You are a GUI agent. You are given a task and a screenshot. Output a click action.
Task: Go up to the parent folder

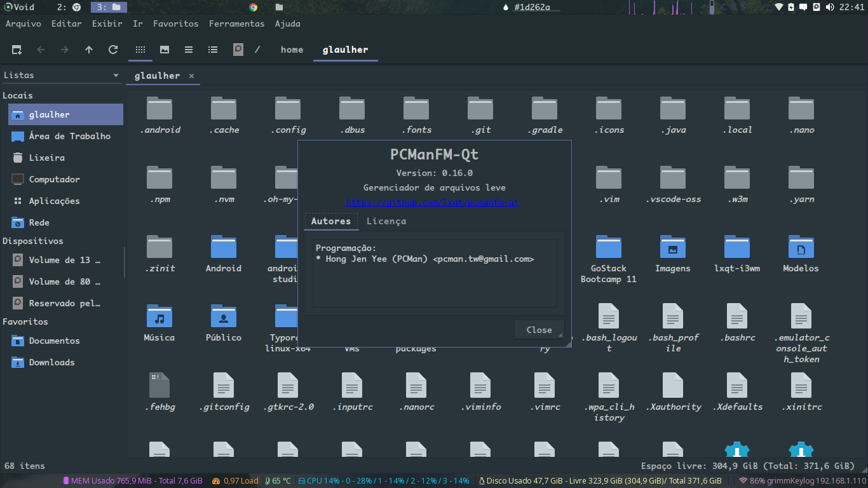point(89,50)
